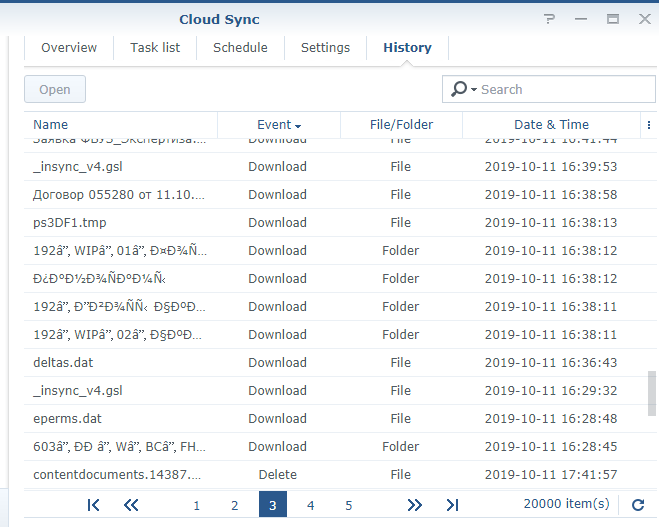Go to page 4

point(311,505)
